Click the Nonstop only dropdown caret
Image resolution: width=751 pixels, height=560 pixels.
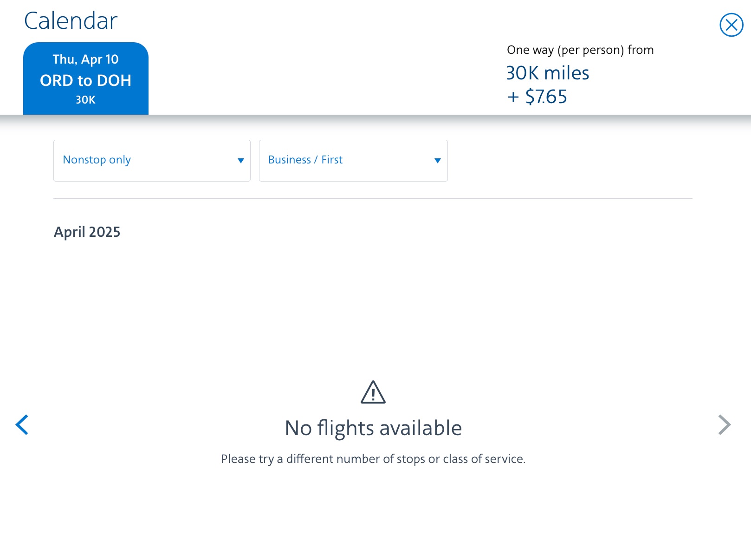click(x=241, y=161)
